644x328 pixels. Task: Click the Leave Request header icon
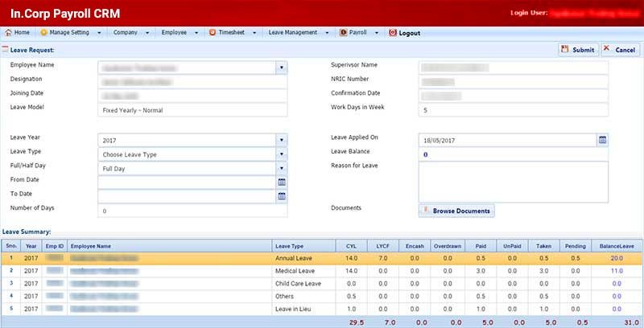[x=6, y=50]
